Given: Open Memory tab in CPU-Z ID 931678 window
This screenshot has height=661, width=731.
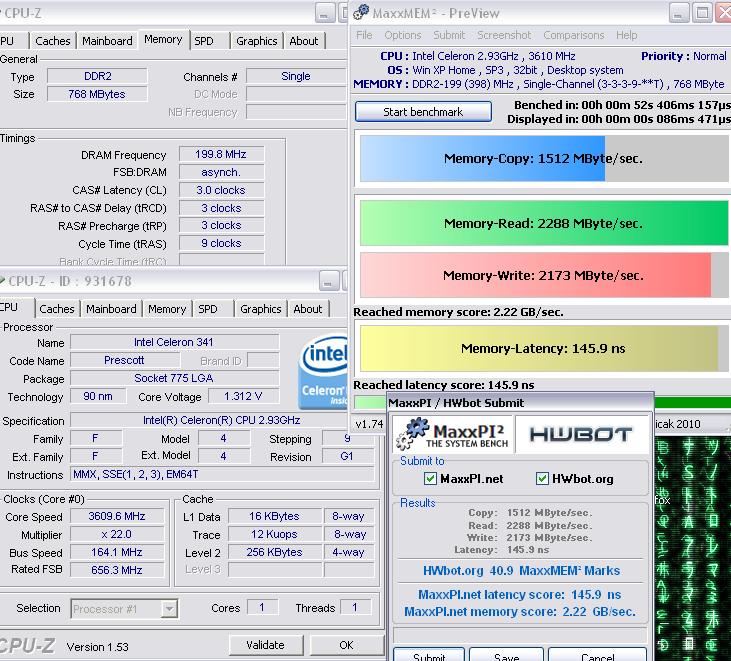Looking at the screenshot, I should (167, 309).
